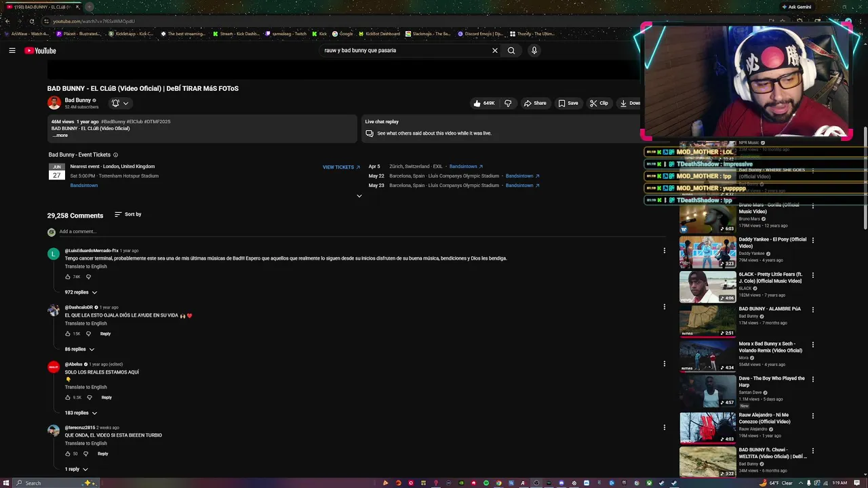Open the Sort by comments menu
The image size is (868, 488).
click(x=127, y=214)
